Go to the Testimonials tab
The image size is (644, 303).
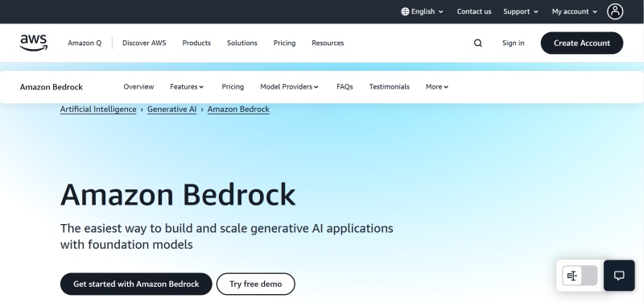[389, 87]
